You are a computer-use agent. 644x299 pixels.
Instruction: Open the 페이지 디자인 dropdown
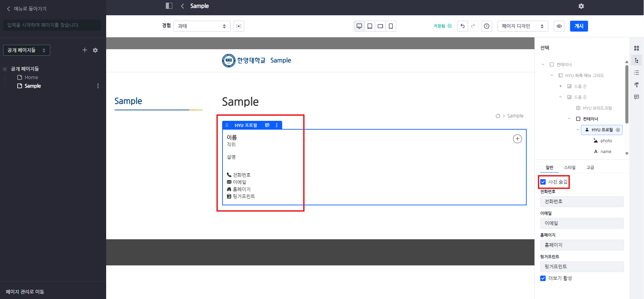522,26
